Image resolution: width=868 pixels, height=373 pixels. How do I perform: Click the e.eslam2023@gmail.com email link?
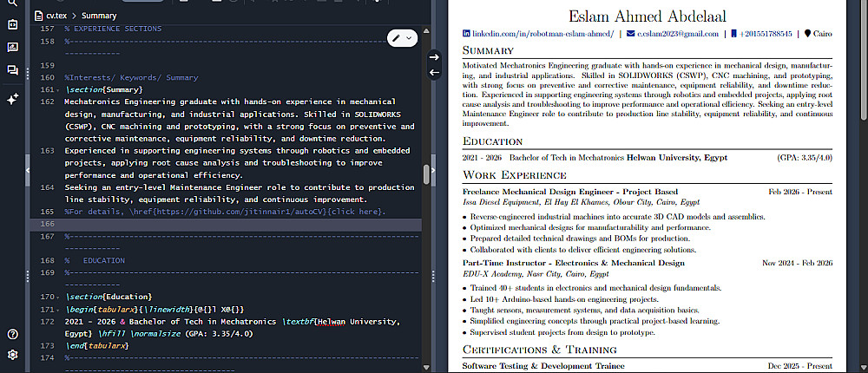678,34
